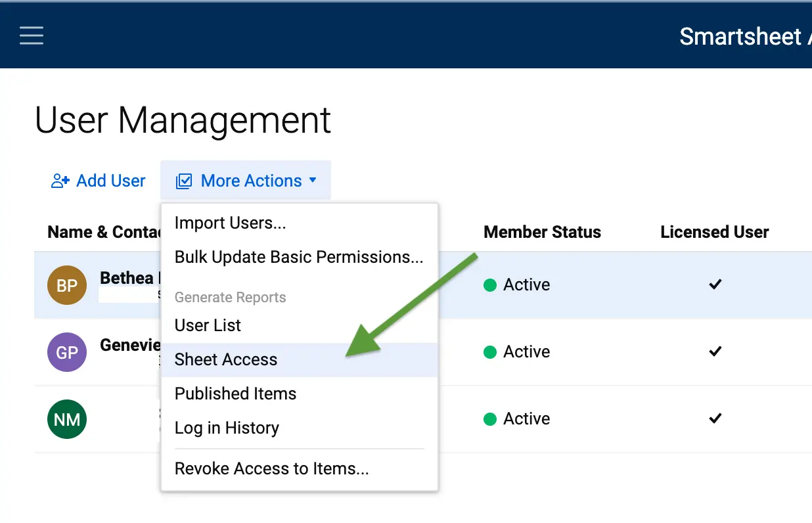
Task: Choose Log in History report
Action: (x=300, y=428)
